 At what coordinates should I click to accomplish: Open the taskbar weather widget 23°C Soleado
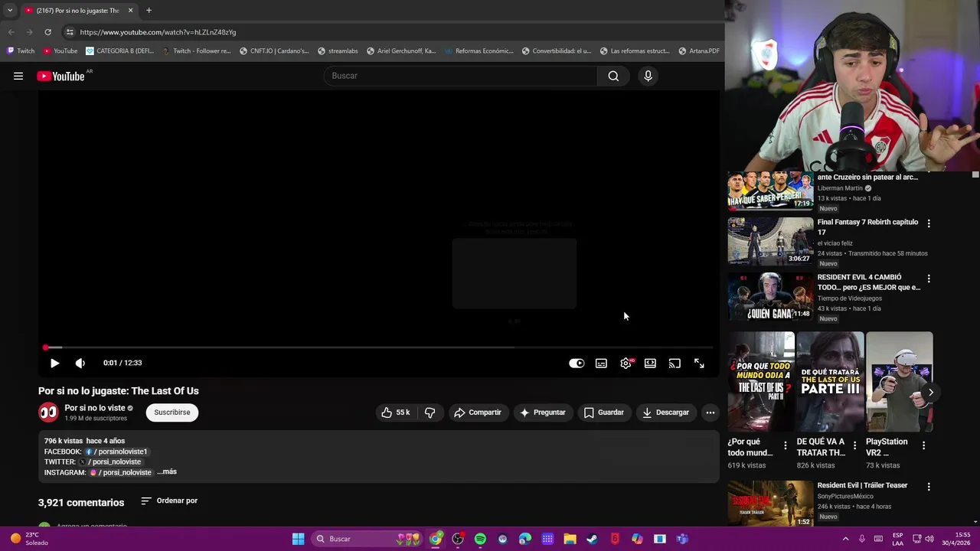click(x=29, y=539)
